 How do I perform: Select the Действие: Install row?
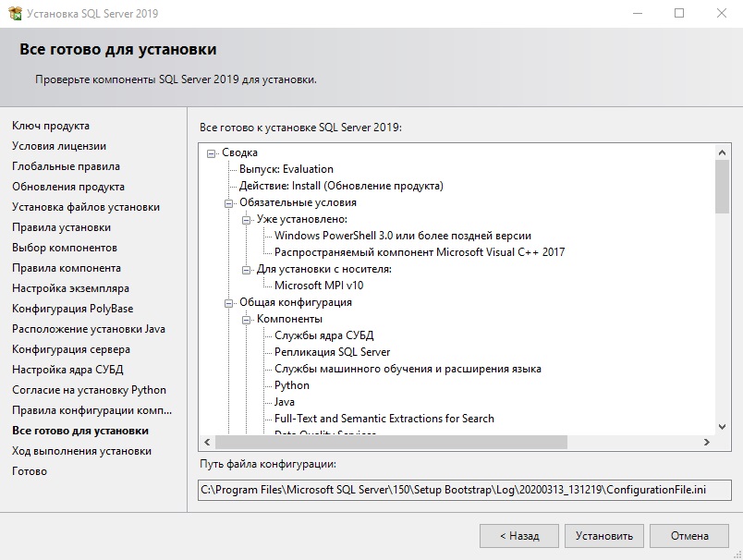point(341,186)
